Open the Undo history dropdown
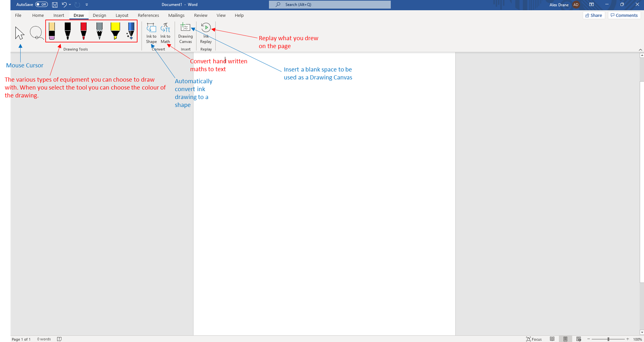Viewport: 644px width, 342px height. (70, 5)
